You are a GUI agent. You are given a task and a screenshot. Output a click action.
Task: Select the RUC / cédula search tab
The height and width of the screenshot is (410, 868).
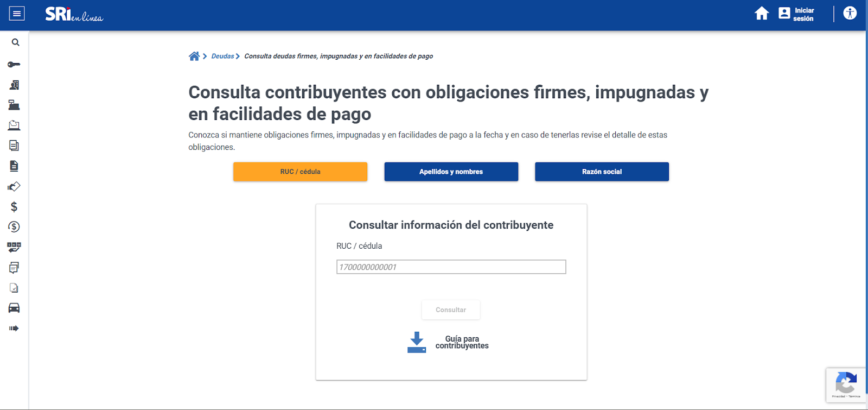pyautogui.click(x=300, y=172)
